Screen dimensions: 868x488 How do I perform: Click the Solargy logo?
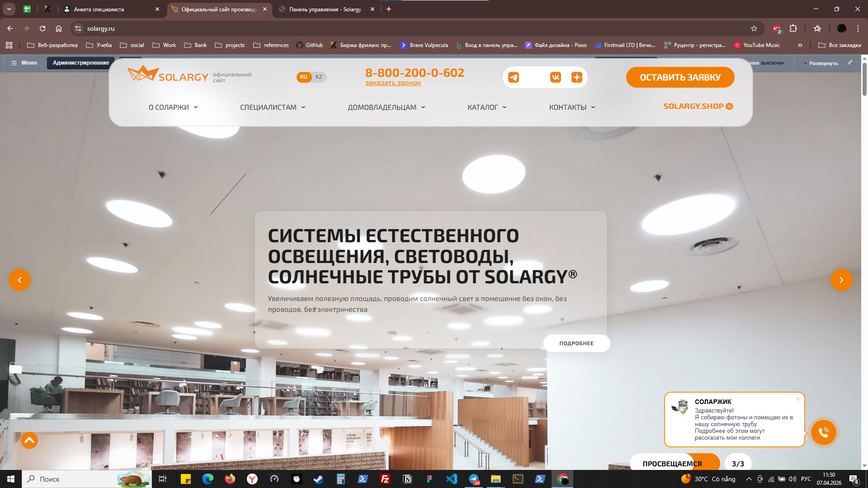click(168, 75)
